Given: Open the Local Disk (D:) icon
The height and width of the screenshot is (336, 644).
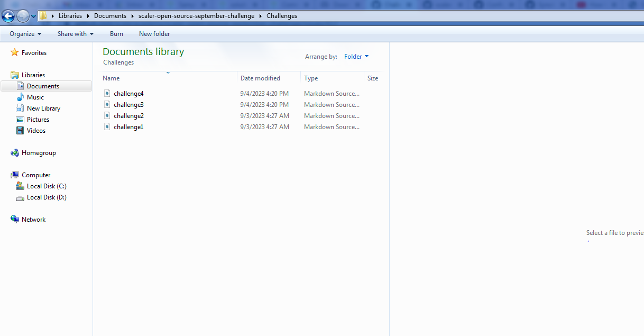Looking at the screenshot, I should (20, 197).
